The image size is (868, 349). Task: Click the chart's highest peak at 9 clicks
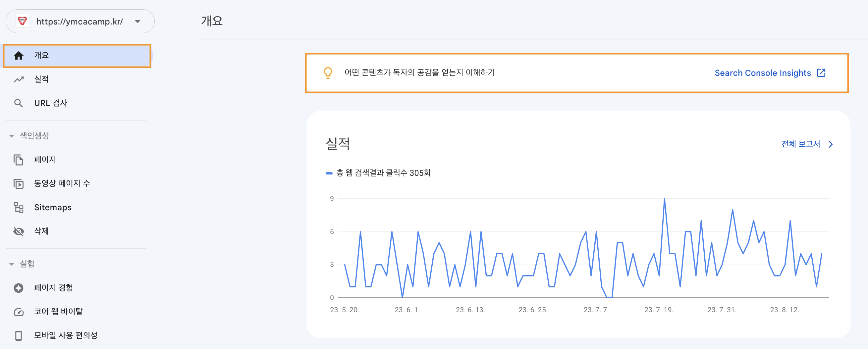pos(665,199)
